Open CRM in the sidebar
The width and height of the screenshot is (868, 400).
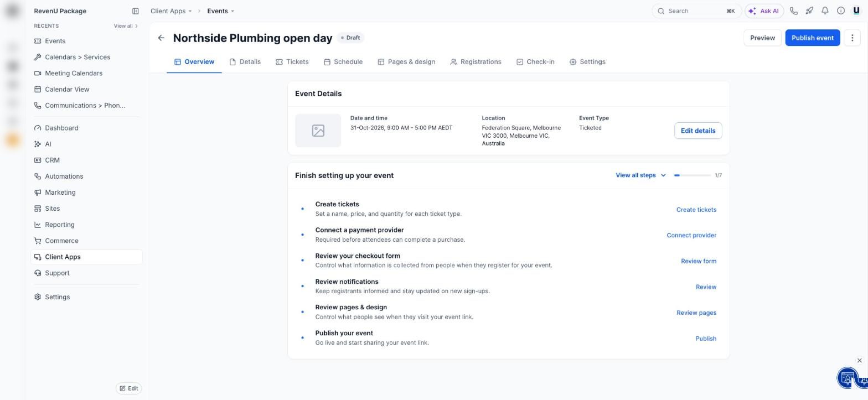coord(86,160)
